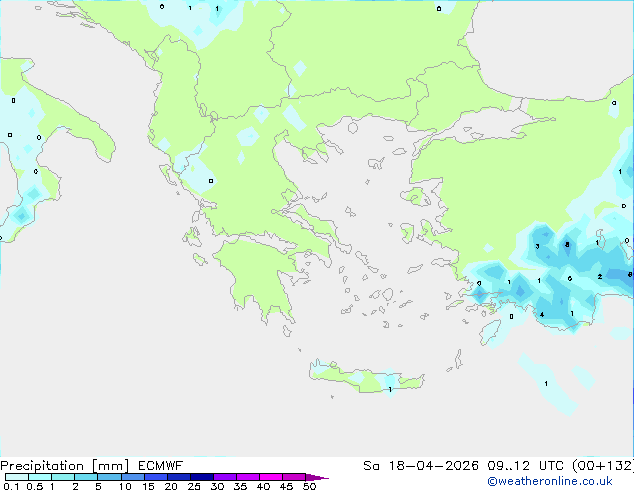Click the '25' legend scale label
Screen dimensions: 634x490
click(194, 486)
